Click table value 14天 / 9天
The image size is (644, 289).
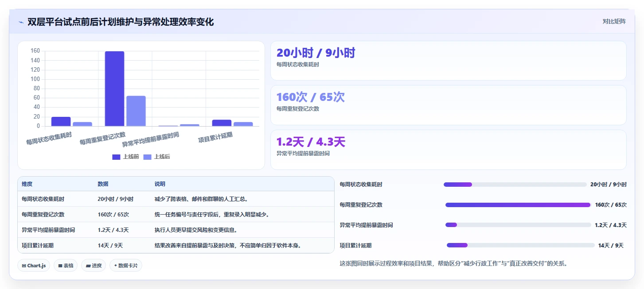pos(110,246)
